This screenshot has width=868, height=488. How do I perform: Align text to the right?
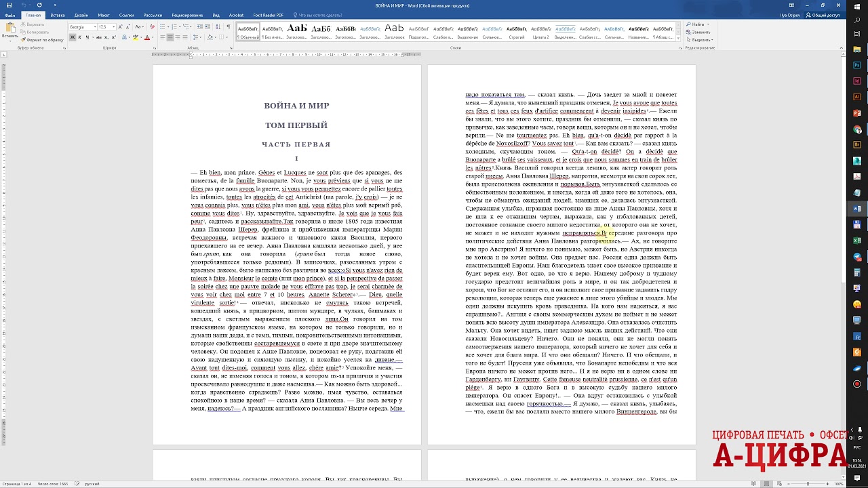(178, 37)
